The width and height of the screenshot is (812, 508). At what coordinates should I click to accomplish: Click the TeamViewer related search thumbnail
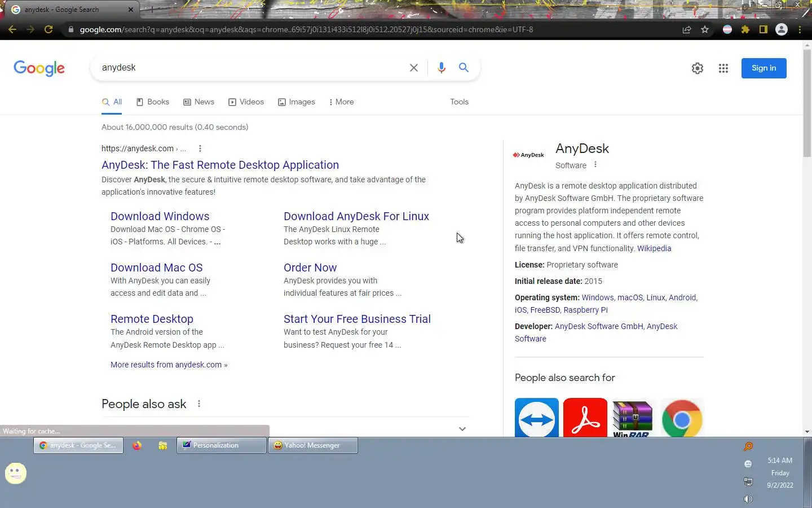537,418
